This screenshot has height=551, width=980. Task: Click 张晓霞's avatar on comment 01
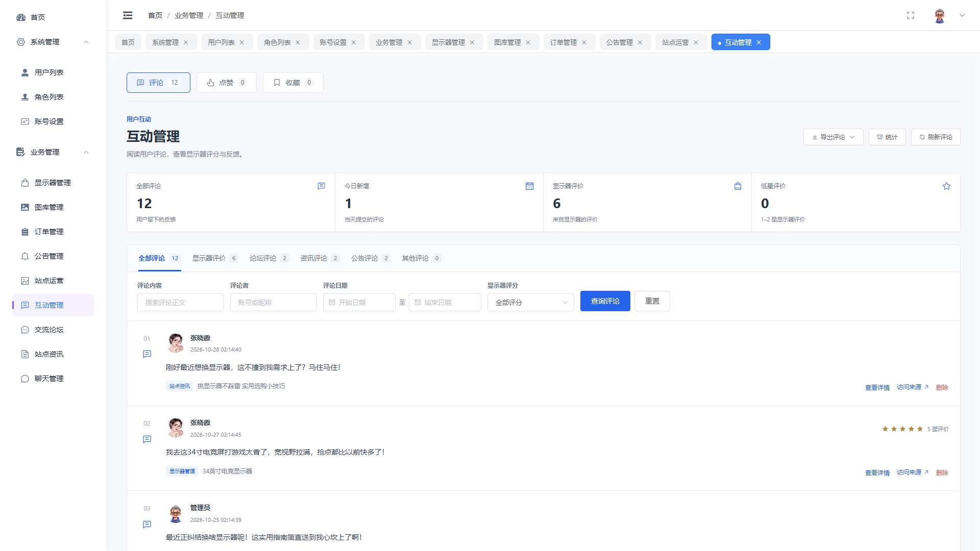point(176,343)
